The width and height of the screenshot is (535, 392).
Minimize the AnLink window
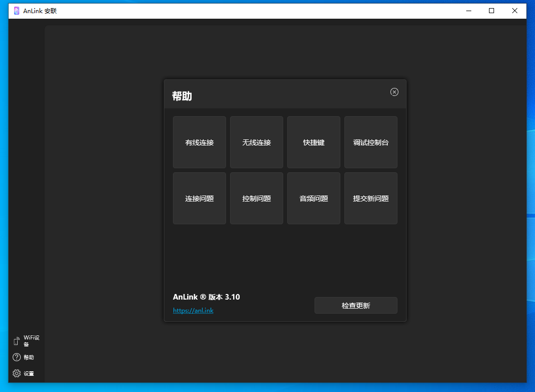coord(469,11)
